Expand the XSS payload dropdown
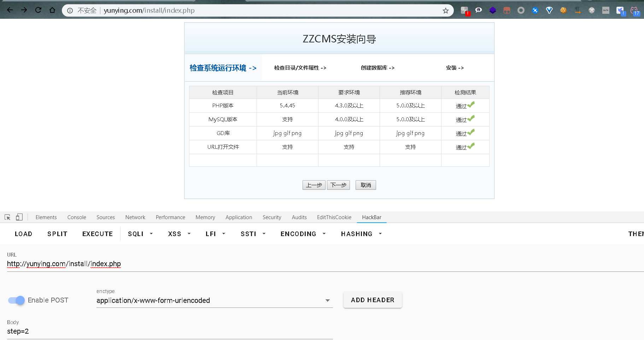This screenshot has width=644, height=340. tap(179, 234)
